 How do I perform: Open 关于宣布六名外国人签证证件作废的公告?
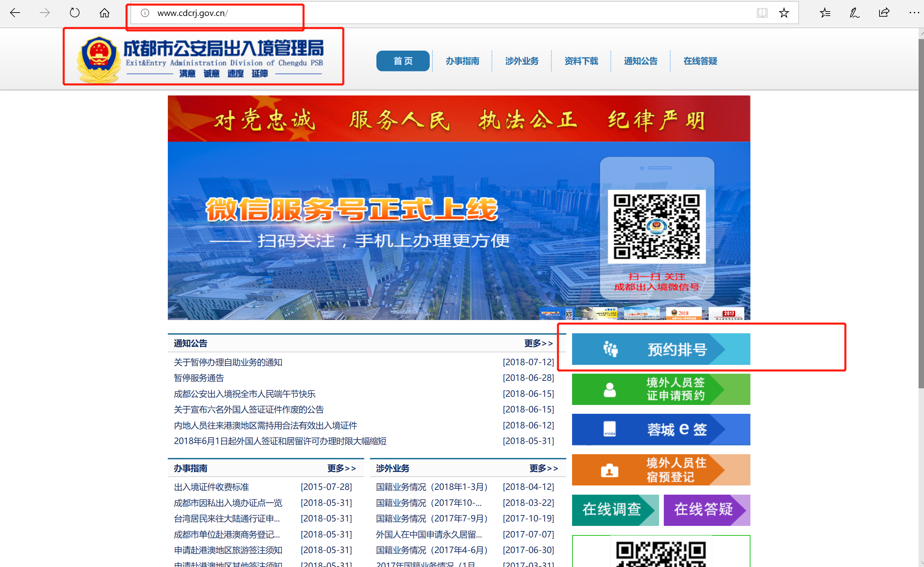[249, 409]
